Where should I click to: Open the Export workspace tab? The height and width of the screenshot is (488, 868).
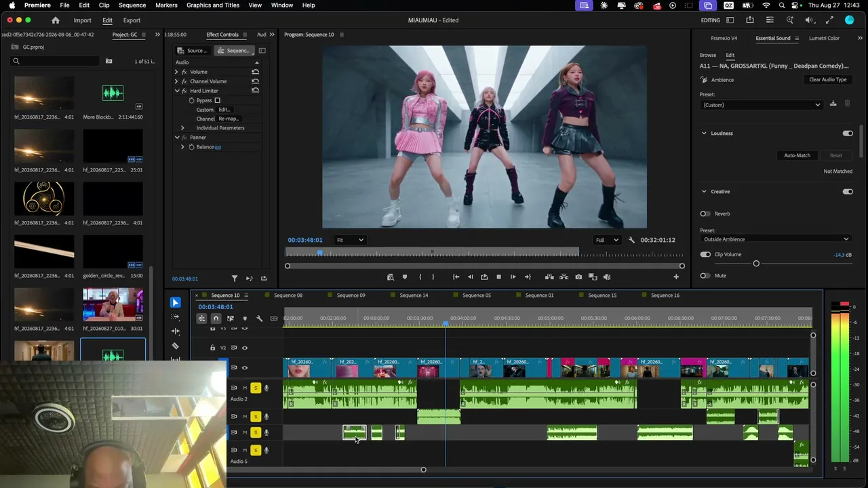click(132, 20)
